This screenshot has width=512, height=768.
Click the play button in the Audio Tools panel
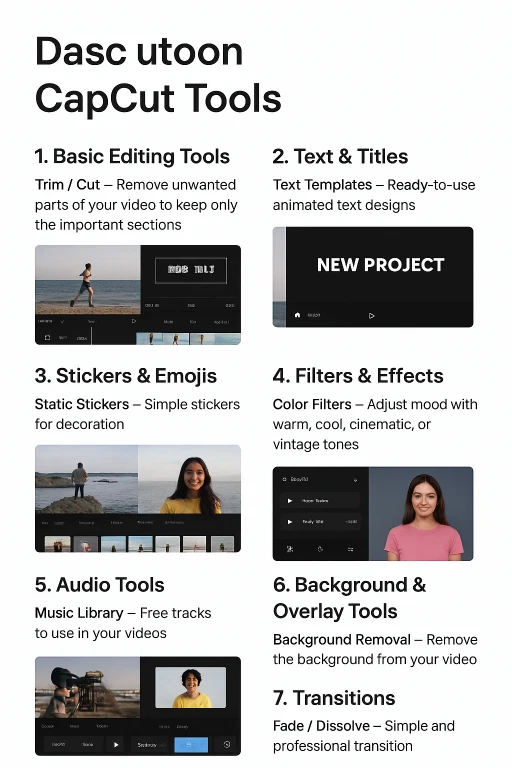click(116, 744)
